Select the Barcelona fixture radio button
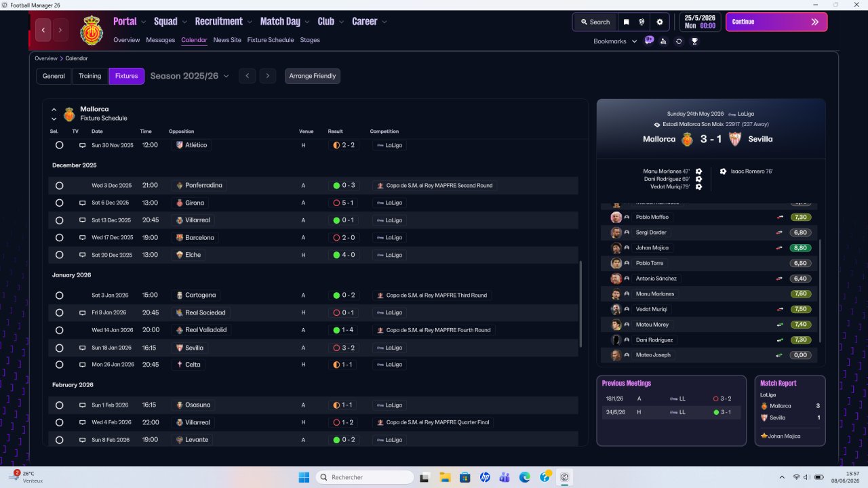The width and height of the screenshot is (868, 488). tap(59, 238)
